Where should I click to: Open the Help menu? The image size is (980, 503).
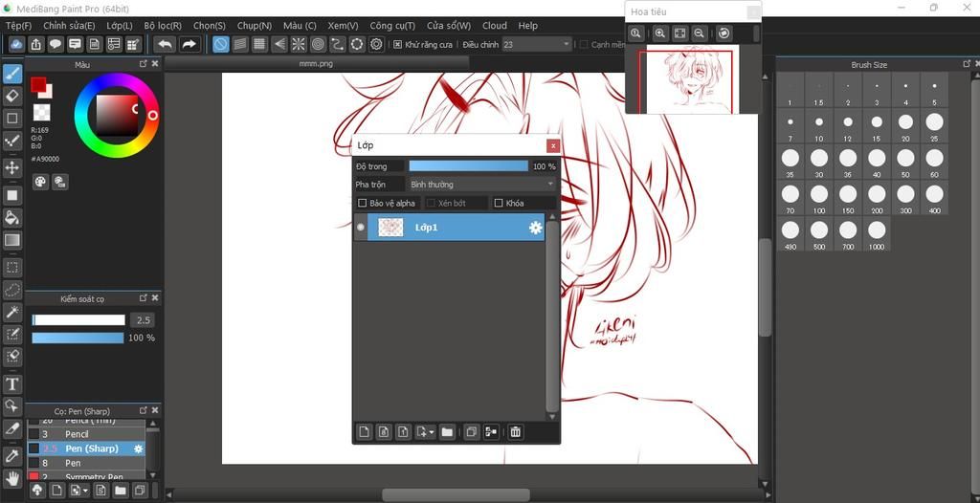click(x=527, y=26)
